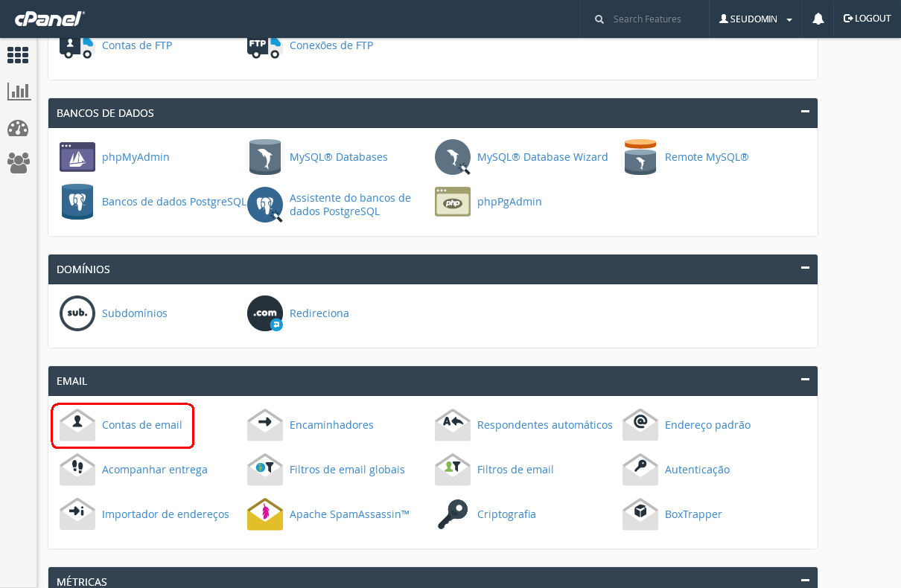Open the Contas de email envelope icon
This screenshot has height=588, width=901.
click(x=77, y=425)
